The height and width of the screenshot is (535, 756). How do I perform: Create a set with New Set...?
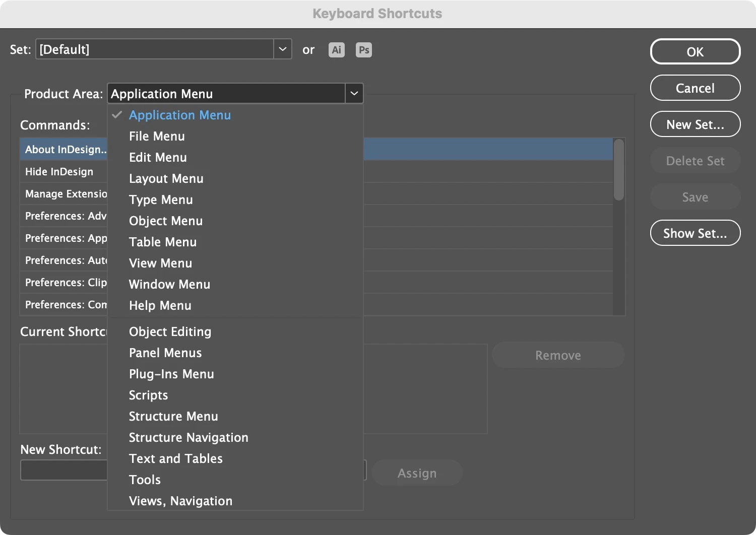[695, 124]
